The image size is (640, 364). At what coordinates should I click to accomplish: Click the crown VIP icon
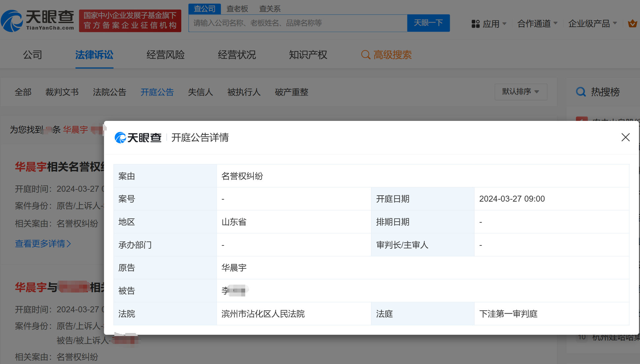pyautogui.click(x=632, y=24)
